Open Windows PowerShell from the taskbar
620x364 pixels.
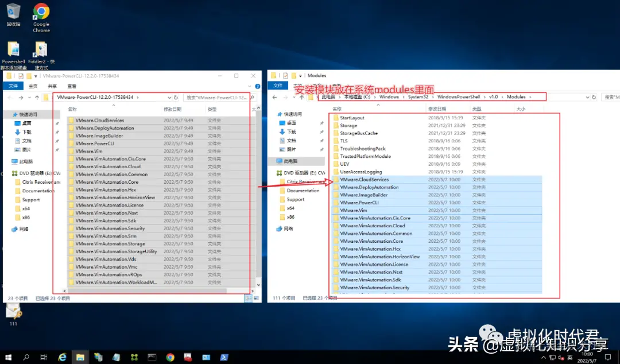tap(225, 357)
